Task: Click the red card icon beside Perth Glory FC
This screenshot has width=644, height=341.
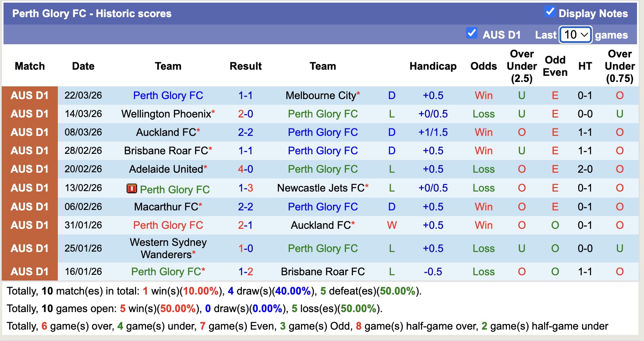Action: (132, 188)
